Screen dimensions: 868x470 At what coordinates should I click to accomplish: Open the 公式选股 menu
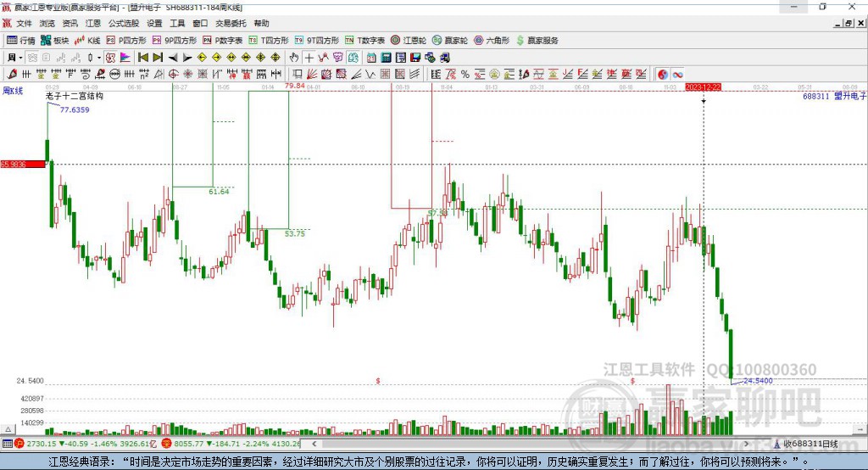124,23
